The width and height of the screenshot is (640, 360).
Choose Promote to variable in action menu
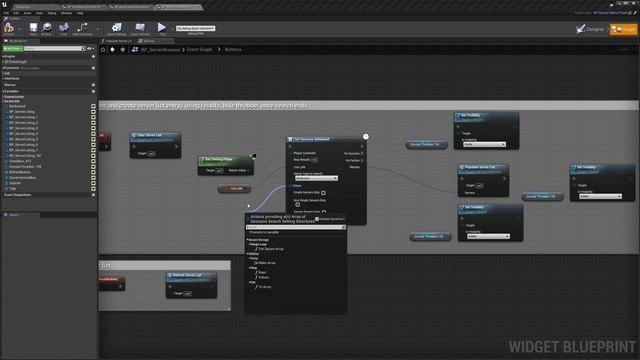click(x=264, y=232)
